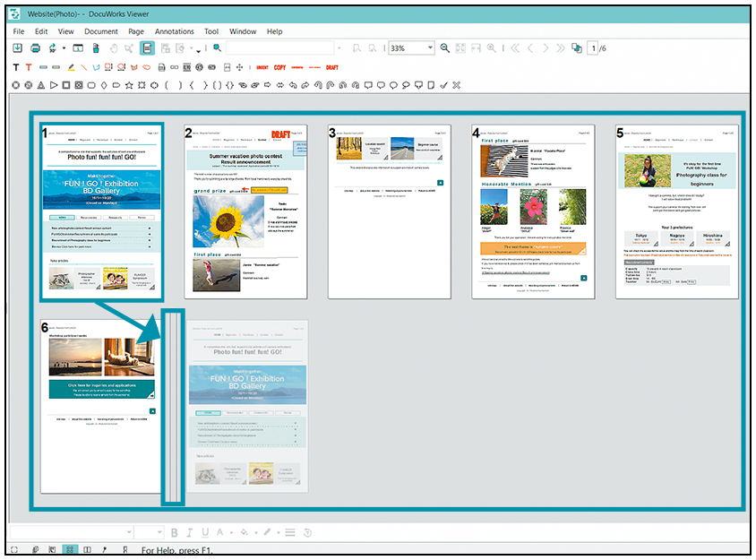Select the black text annotation tool
Viewport: 756px width, 560px height.
(x=15, y=67)
